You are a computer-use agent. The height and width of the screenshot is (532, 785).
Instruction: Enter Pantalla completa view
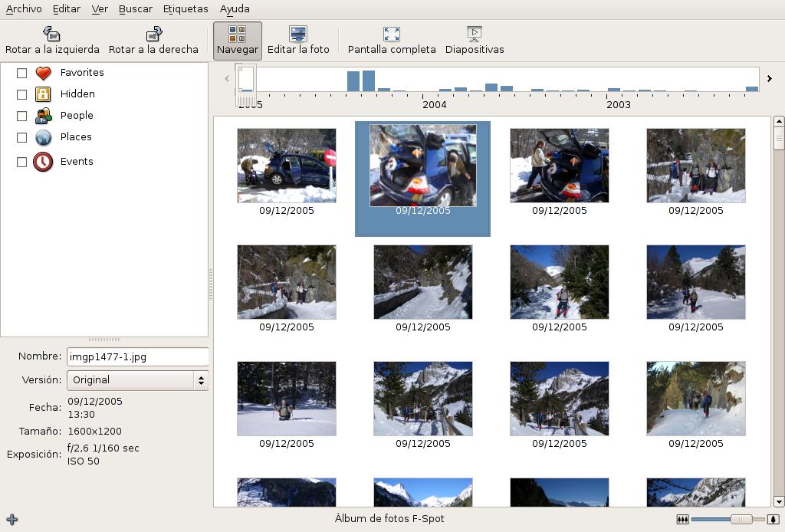point(392,41)
